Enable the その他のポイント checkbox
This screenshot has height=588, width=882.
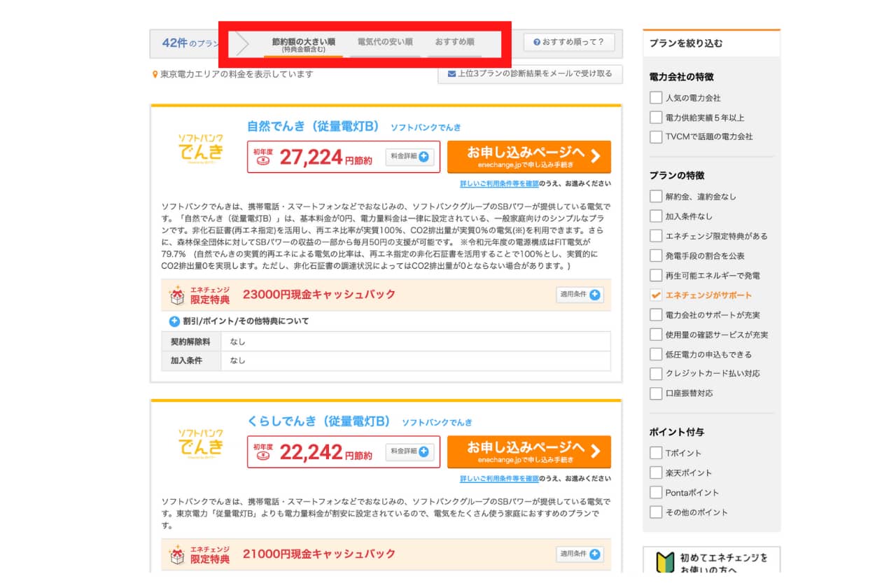coord(656,512)
